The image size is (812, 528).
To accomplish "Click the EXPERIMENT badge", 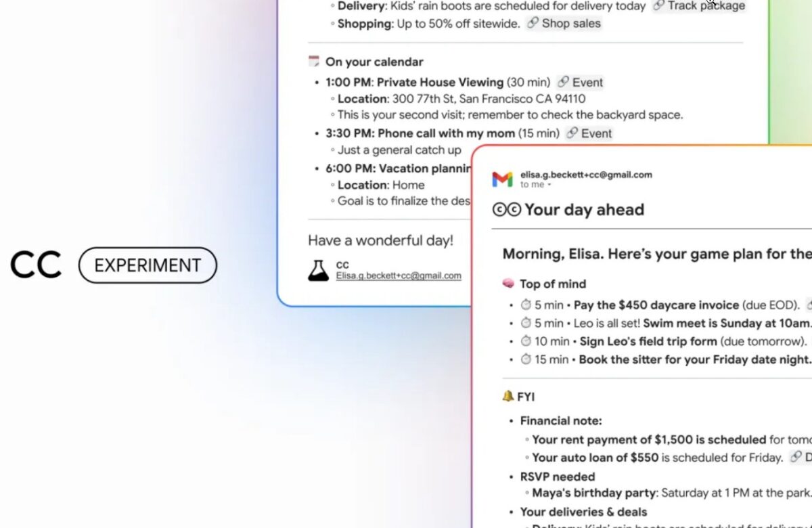I will click(x=148, y=265).
